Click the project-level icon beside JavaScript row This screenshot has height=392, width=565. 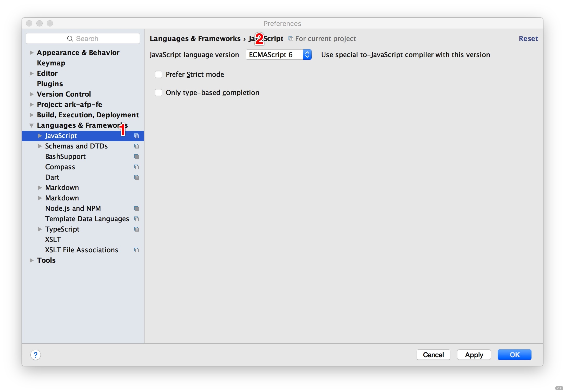136,136
